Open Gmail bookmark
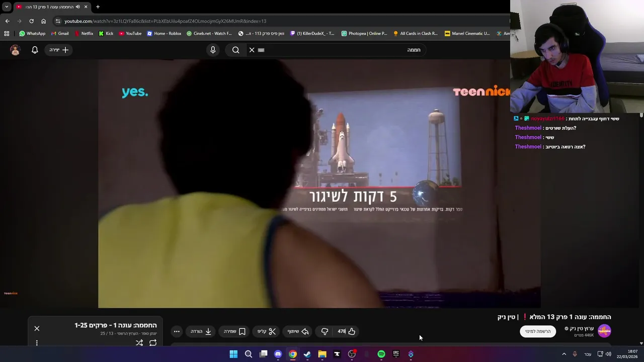This screenshot has width=644, height=362. [x=60, y=34]
